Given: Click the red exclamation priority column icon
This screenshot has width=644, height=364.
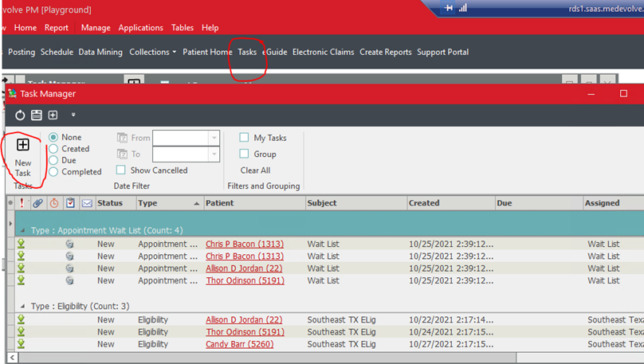Looking at the screenshot, I should (22, 203).
